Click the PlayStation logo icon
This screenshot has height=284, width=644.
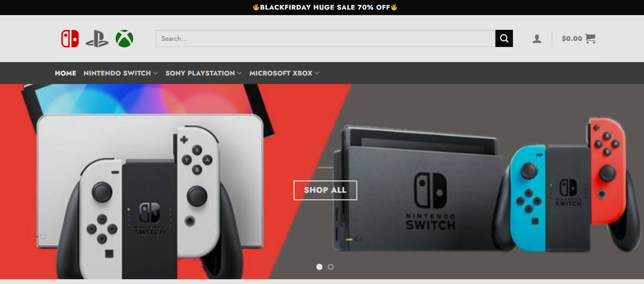click(x=97, y=38)
